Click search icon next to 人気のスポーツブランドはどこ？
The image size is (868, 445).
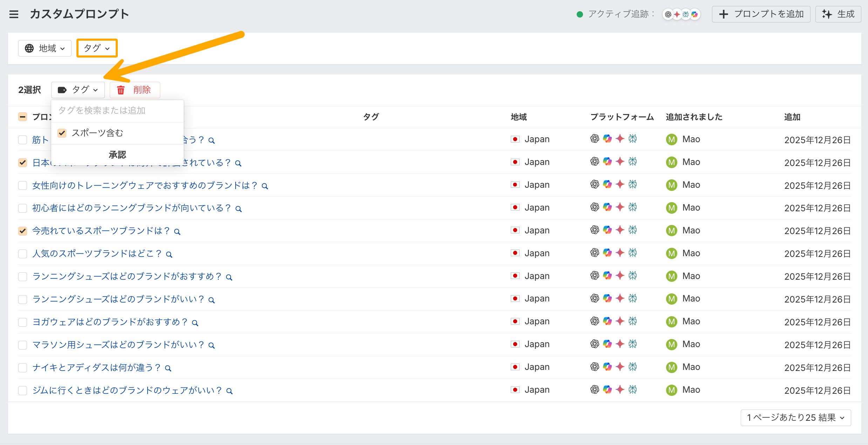169,254
